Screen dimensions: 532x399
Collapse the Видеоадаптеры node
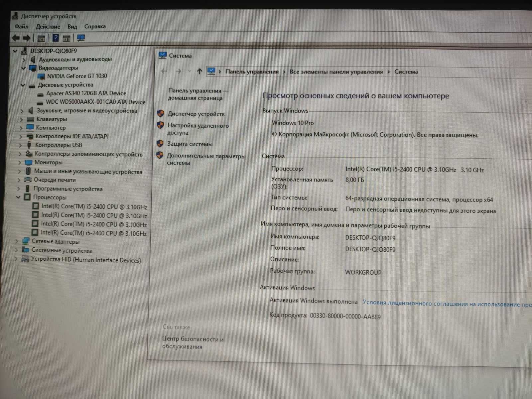[x=23, y=68]
